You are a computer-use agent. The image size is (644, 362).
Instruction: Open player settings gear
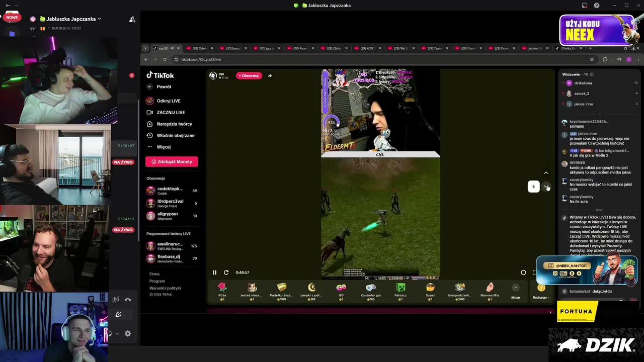tap(523, 273)
